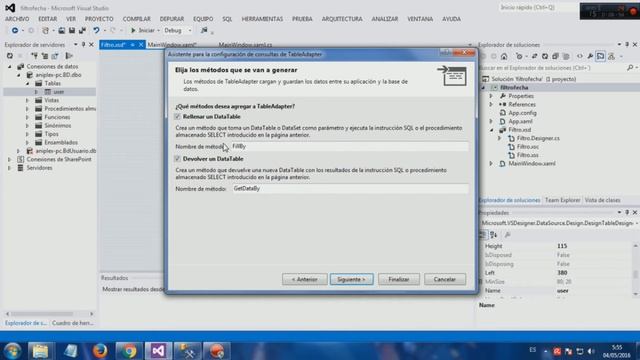Switch to the Cuadro de herramientas tab
This screenshot has height=360, width=640.
[73, 323]
